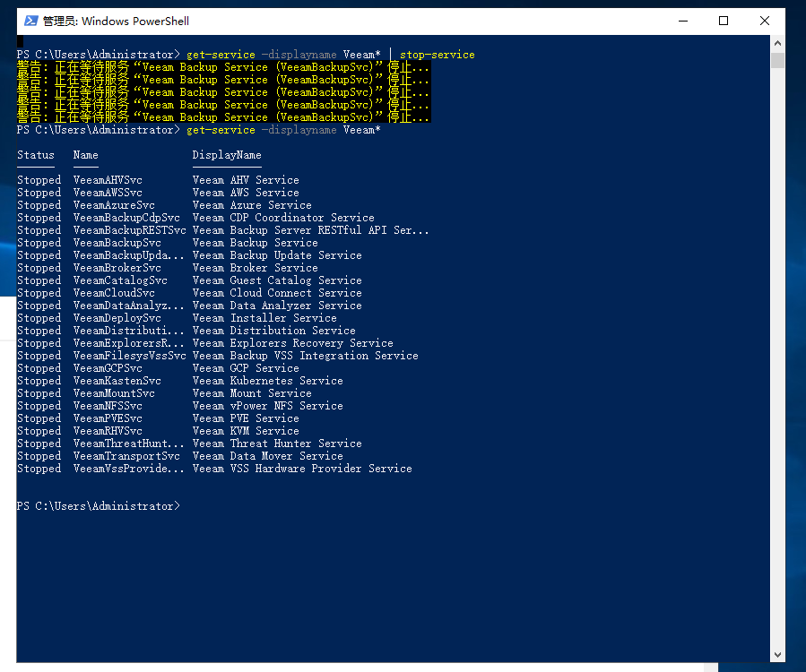Click service name 'VeeamBackupCdpSvc'

(x=126, y=218)
